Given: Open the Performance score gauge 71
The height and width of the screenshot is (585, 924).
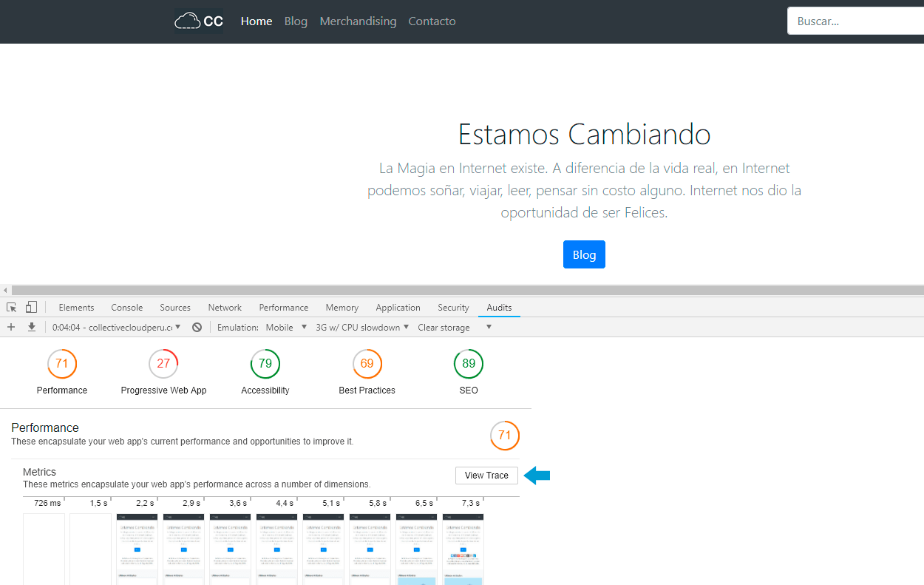Looking at the screenshot, I should (62, 364).
